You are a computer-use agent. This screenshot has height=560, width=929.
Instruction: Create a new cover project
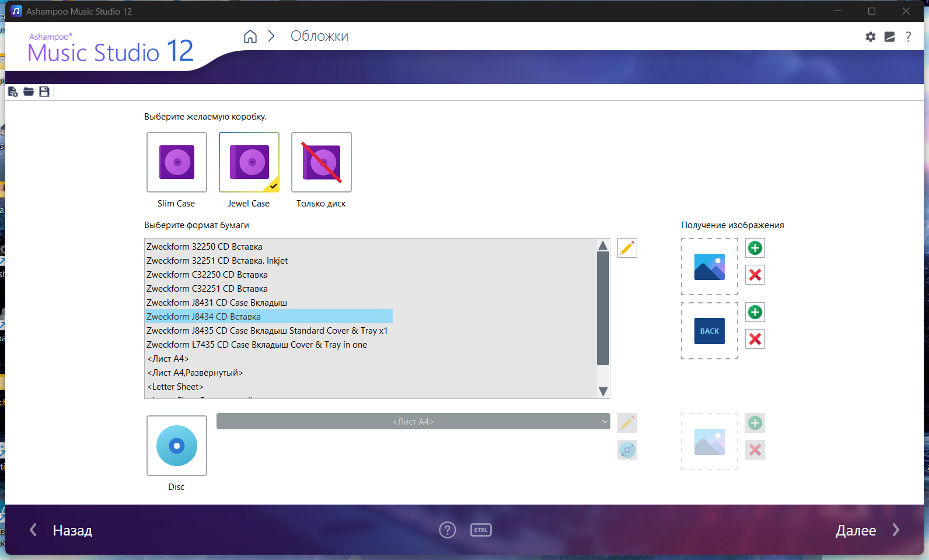click(13, 92)
